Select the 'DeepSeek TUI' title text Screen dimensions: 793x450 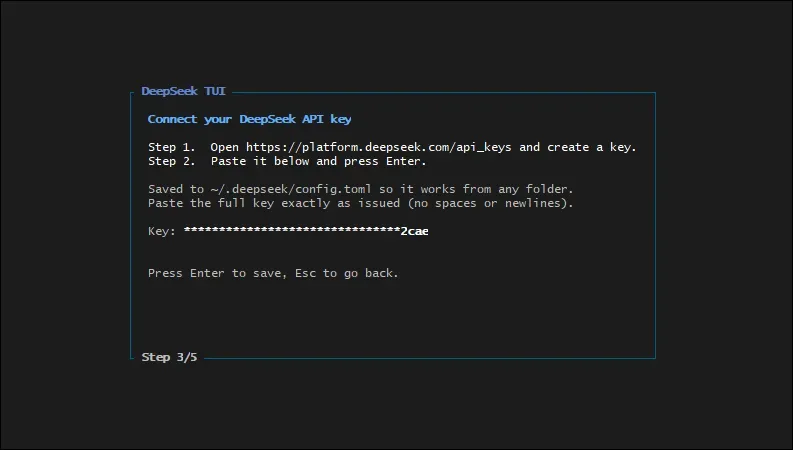click(184, 91)
